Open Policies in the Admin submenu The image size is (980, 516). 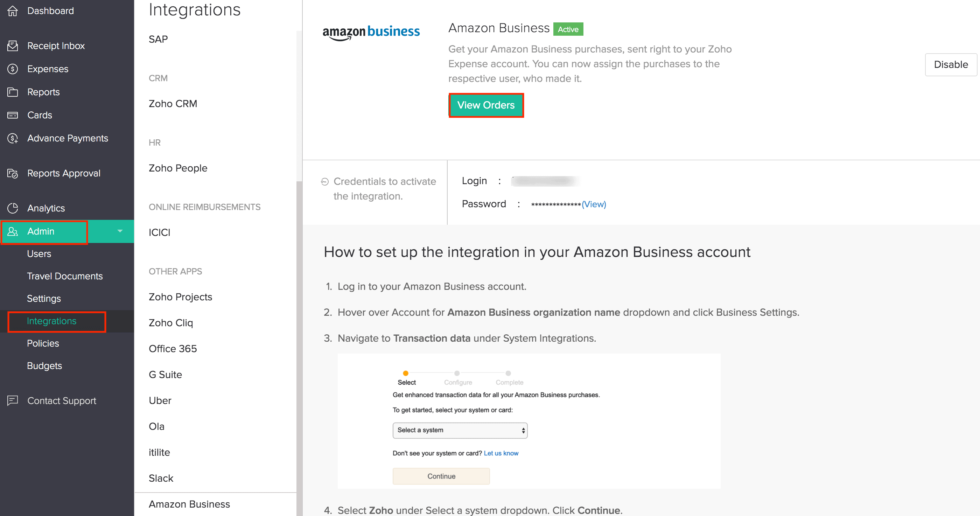(43, 343)
